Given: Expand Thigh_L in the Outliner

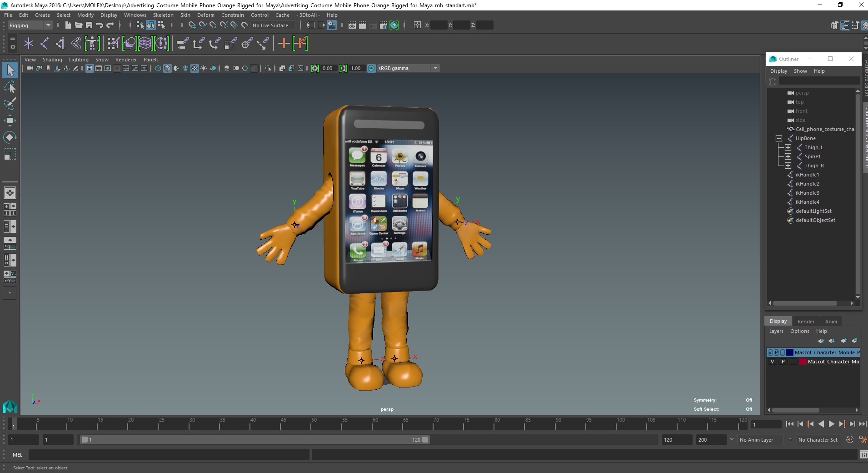Looking at the screenshot, I should tap(788, 147).
